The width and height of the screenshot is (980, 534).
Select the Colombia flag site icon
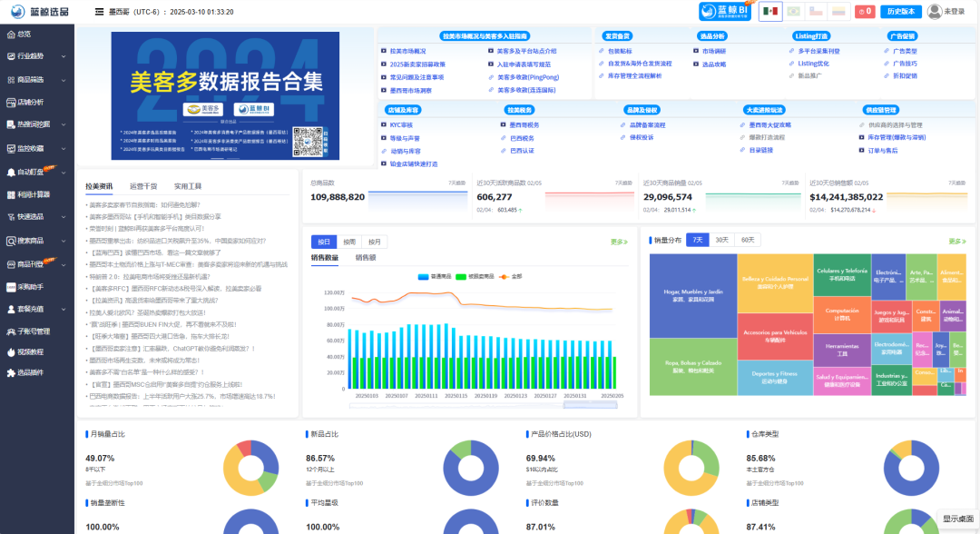pyautogui.click(x=838, y=11)
